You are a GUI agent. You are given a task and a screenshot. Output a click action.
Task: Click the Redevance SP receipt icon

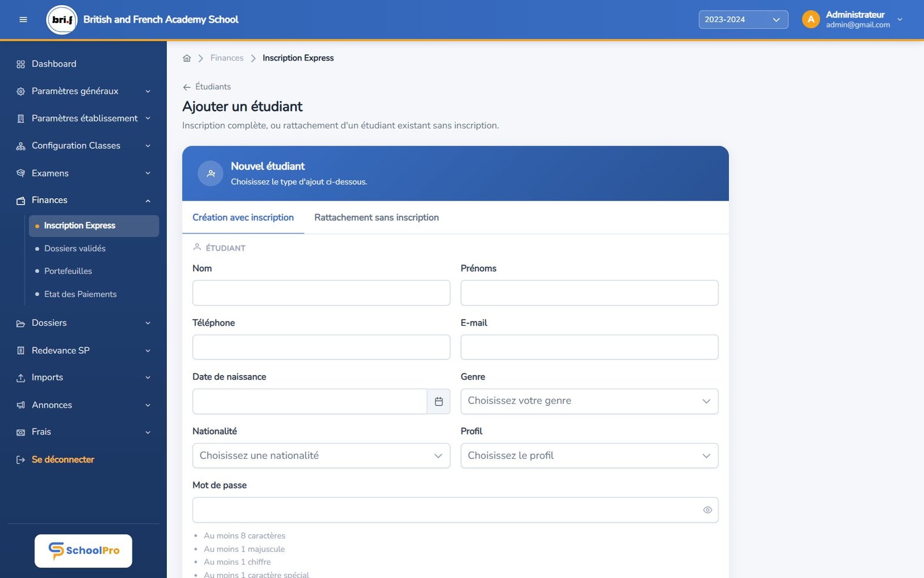(21, 351)
